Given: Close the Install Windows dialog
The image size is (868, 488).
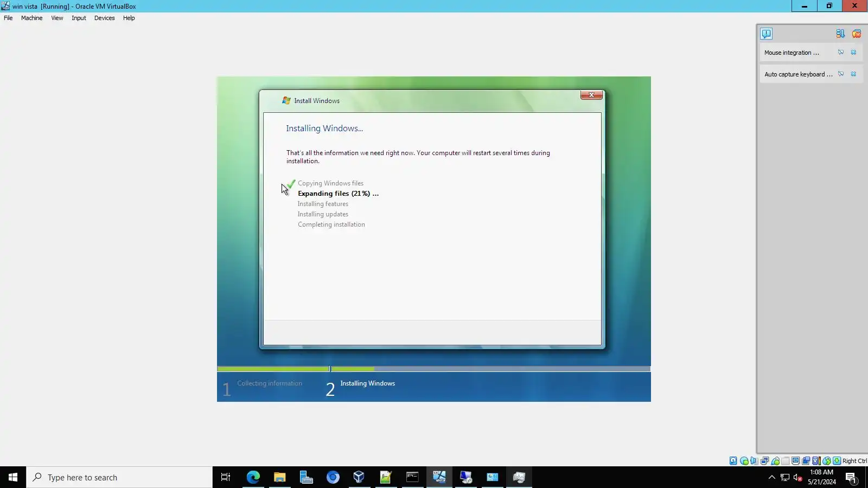Looking at the screenshot, I should pos(591,95).
